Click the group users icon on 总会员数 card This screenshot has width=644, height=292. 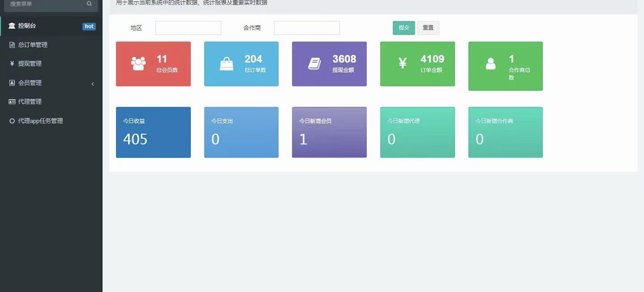coord(138,63)
